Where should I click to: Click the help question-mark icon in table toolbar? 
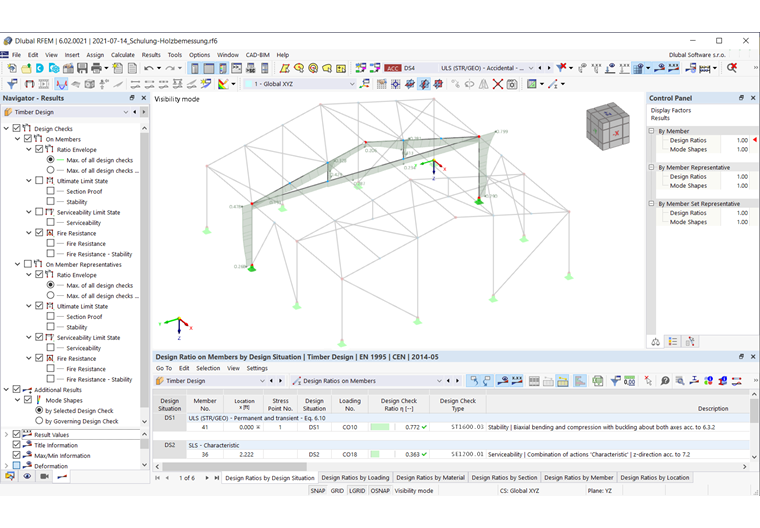point(665,381)
